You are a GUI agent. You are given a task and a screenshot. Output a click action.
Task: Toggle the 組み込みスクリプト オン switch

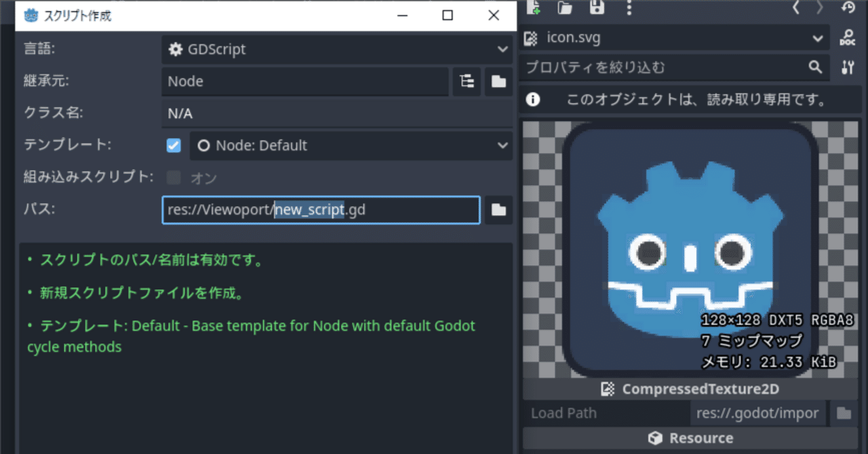pos(174,178)
